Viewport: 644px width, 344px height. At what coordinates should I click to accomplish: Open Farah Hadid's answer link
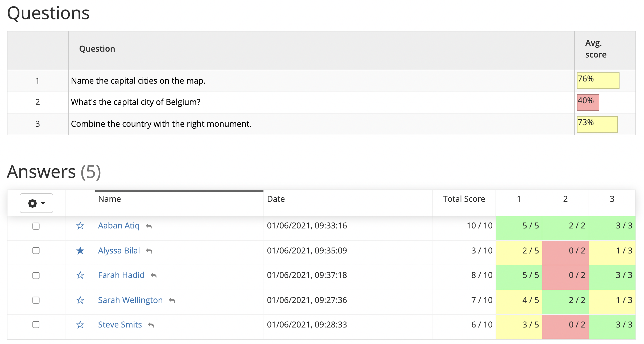click(x=121, y=275)
